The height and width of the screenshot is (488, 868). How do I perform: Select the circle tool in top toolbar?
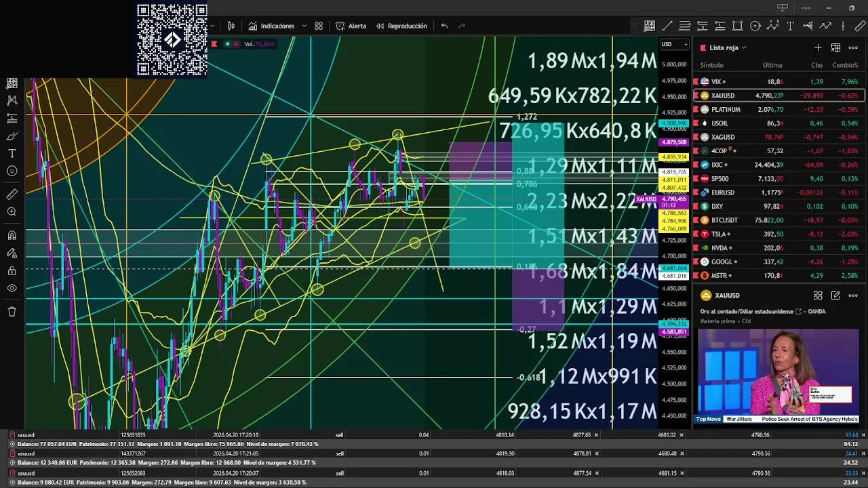(755, 26)
